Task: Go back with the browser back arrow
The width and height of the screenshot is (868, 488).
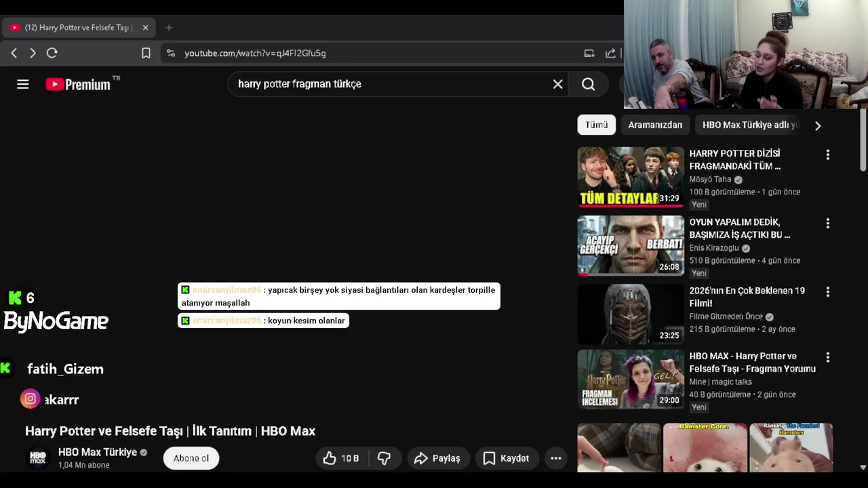Action: pyautogui.click(x=14, y=53)
